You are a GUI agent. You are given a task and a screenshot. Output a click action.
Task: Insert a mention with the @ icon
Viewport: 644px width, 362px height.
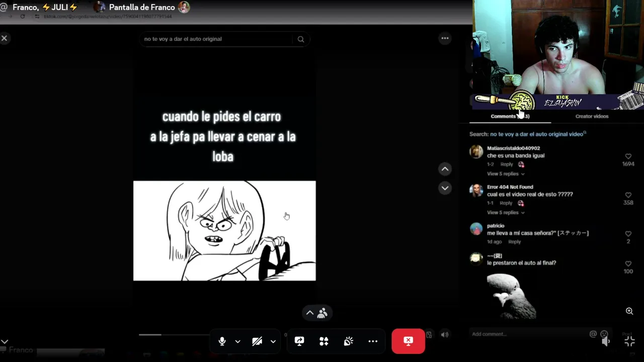[593, 334]
